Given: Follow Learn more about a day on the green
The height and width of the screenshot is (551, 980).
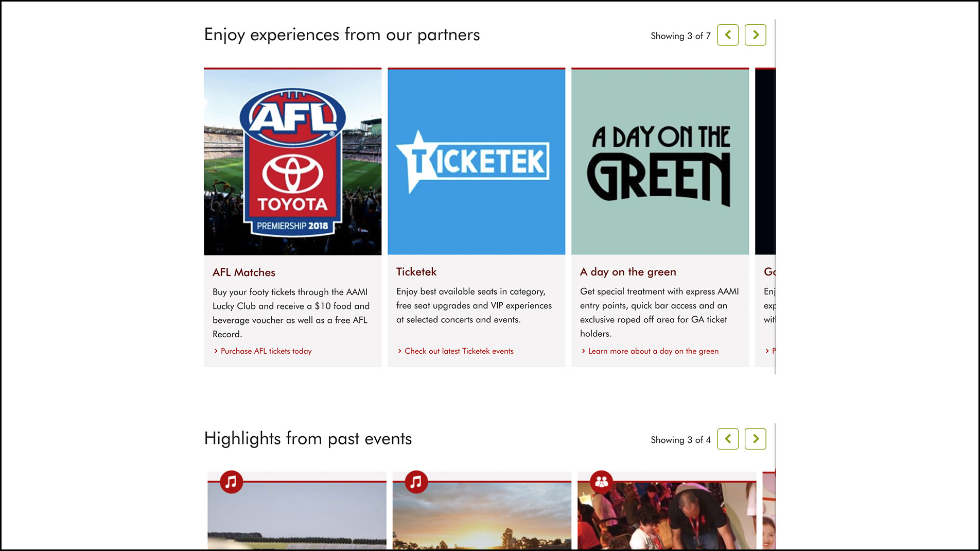Looking at the screenshot, I should [x=653, y=351].
